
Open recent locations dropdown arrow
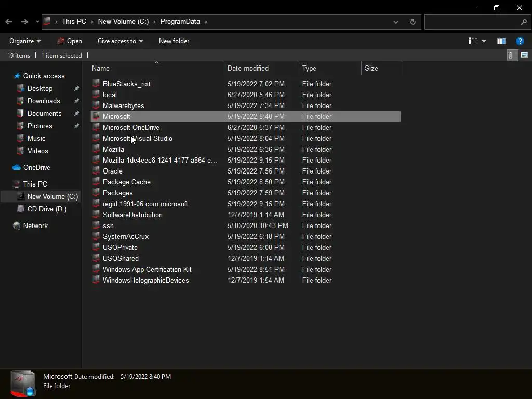pos(37,22)
